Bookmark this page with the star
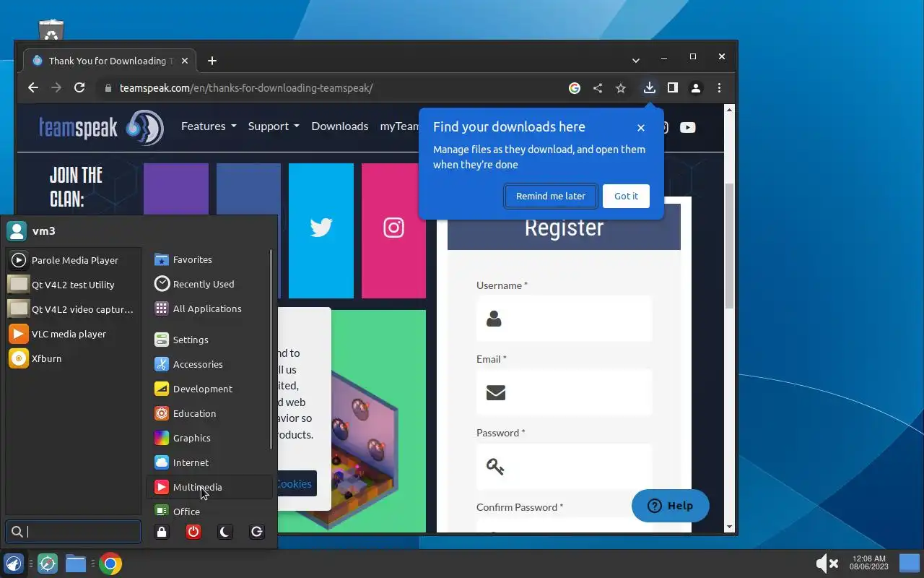Image resolution: width=924 pixels, height=578 pixels. (621, 88)
